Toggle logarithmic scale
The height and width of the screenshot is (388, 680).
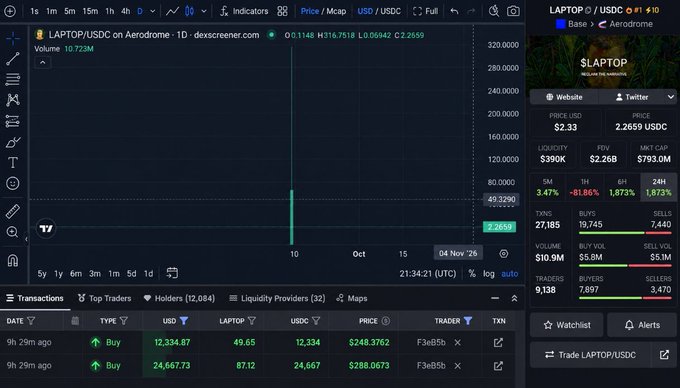(x=489, y=274)
